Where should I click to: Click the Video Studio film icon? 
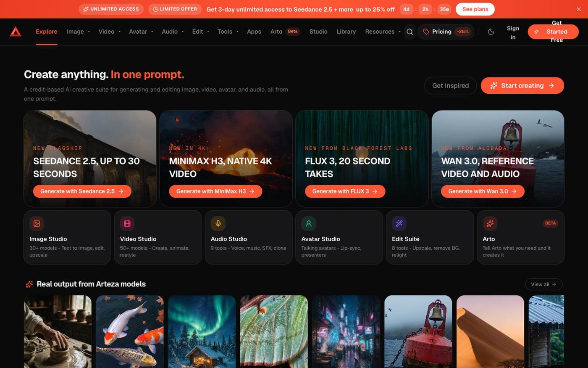click(x=127, y=224)
